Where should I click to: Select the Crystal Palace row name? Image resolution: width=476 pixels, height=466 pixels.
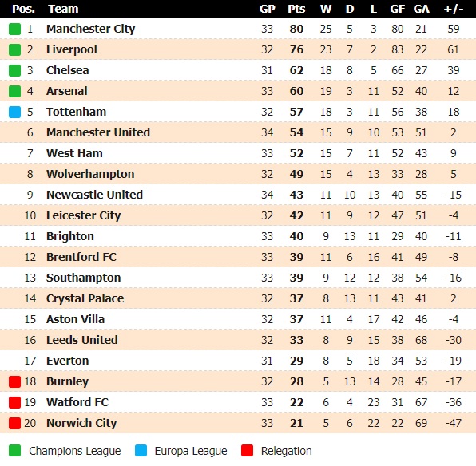pos(85,298)
